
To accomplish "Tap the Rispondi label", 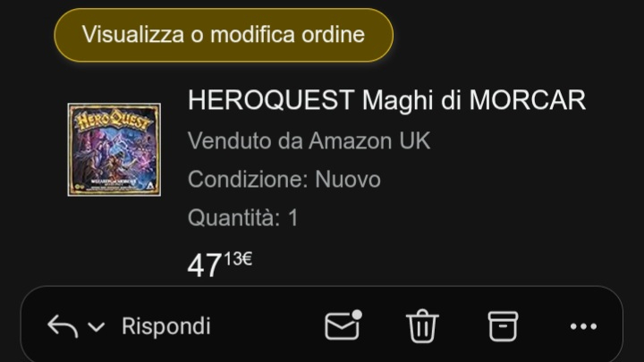I will point(166,326).
